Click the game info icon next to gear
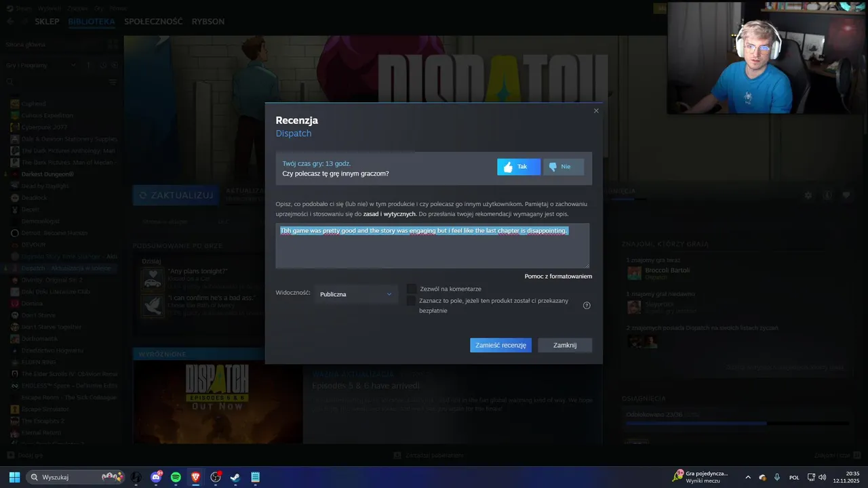868x488 pixels. [827, 195]
